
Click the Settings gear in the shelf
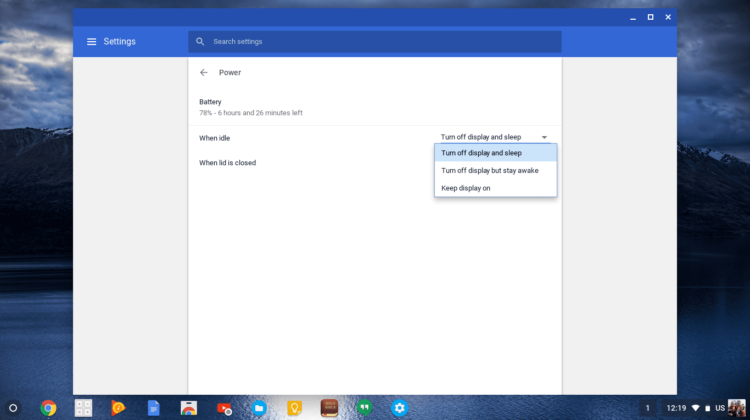point(400,407)
